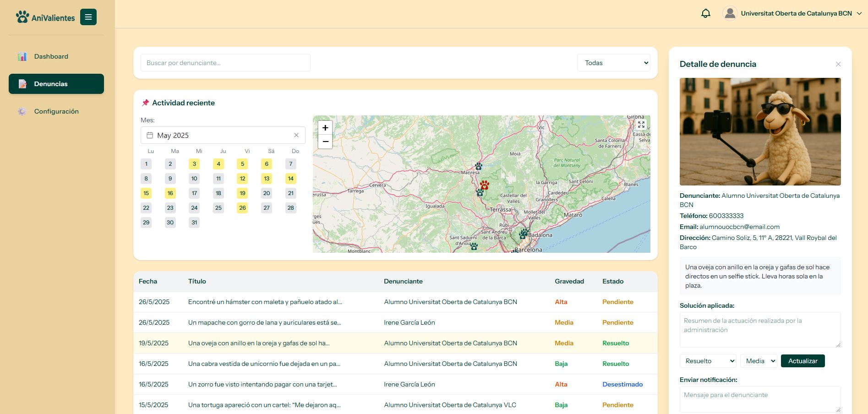868x414 pixels.
Task: Click the calendar icon in month field
Action: coord(150,135)
